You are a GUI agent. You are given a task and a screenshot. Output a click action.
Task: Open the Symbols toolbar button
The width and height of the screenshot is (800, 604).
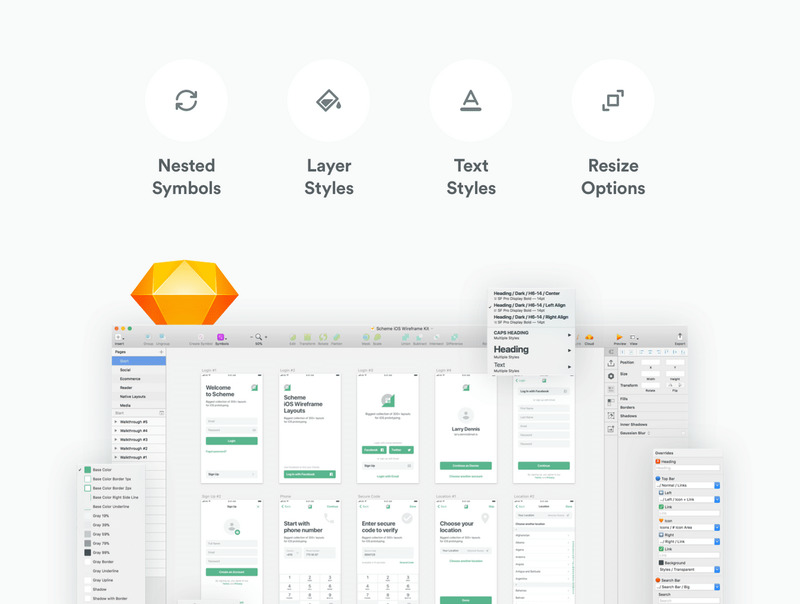click(221, 338)
